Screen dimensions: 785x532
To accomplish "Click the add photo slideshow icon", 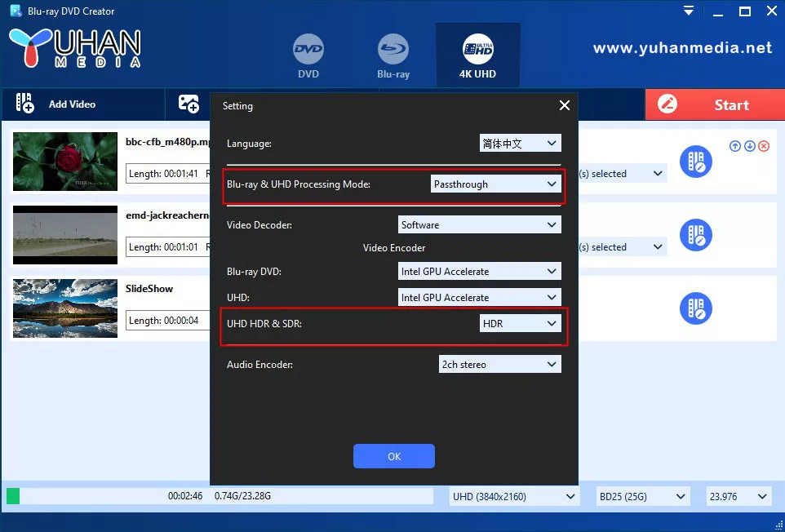I will click(x=188, y=104).
